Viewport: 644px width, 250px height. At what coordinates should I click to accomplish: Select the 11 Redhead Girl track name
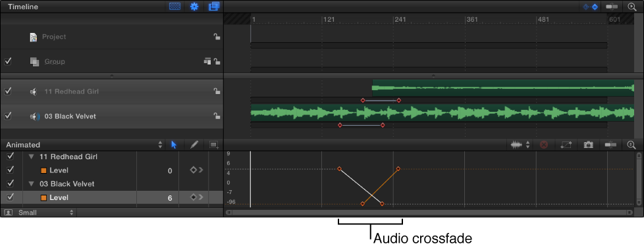point(72,91)
